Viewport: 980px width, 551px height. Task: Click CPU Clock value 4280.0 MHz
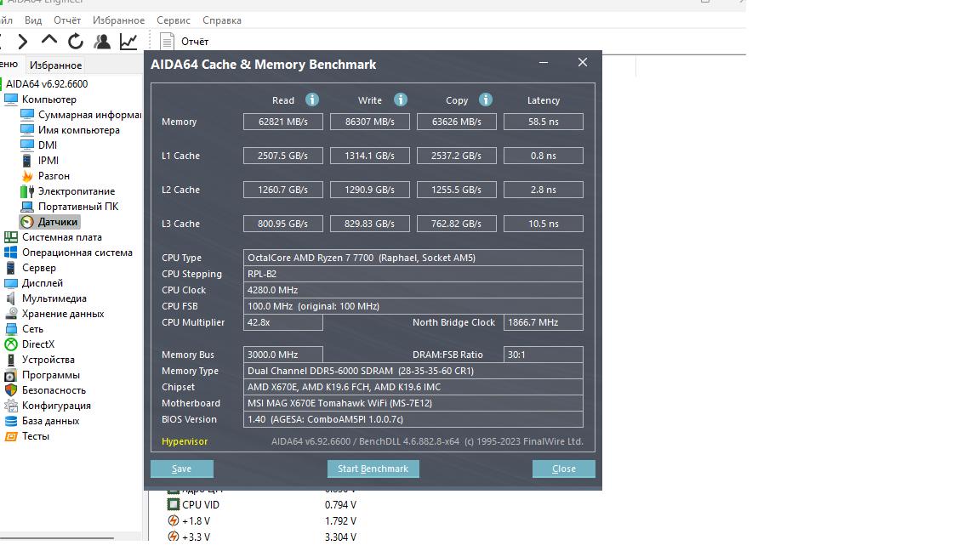pos(413,290)
